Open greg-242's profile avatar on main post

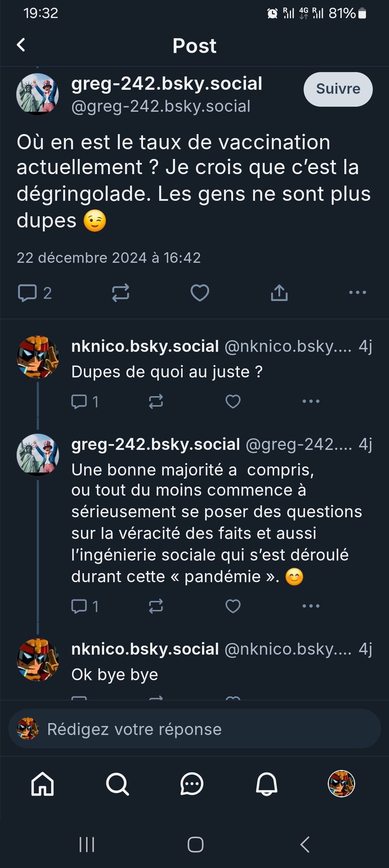coord(37,94)
